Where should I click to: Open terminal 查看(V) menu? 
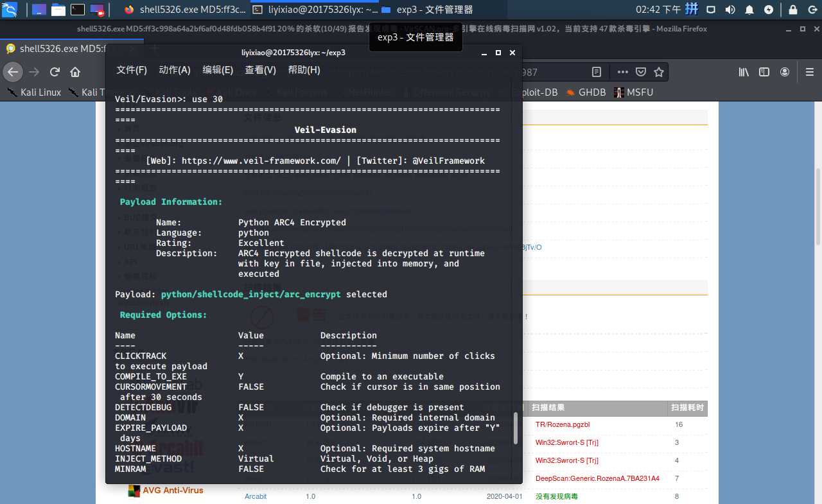coord(260,70)
